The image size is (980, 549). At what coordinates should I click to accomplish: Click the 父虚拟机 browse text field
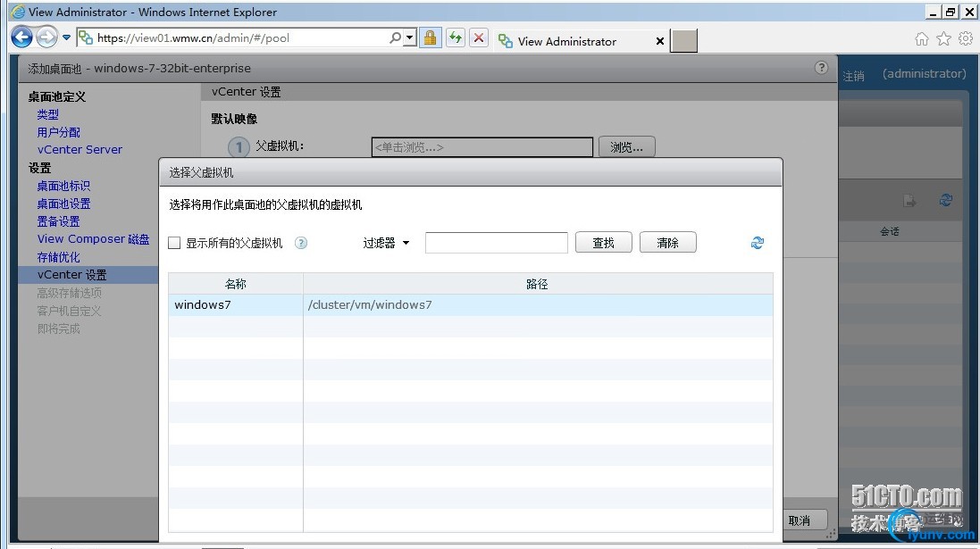[x=482, y=147]
